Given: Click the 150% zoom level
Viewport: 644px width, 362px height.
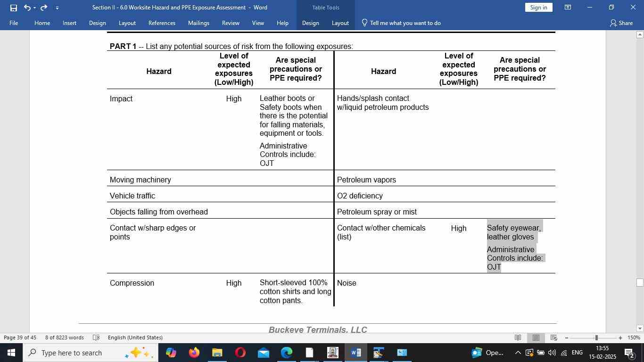Looking at the screenshot, I should coord(634,337).
